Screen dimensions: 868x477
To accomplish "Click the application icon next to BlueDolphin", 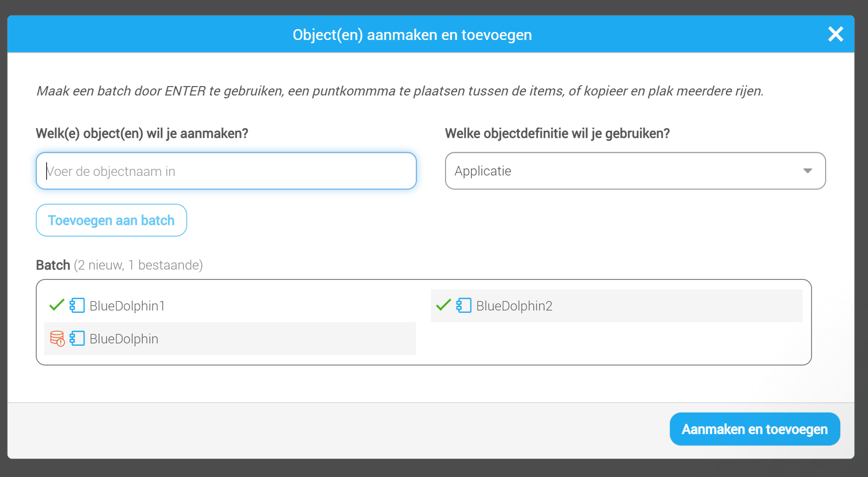I will 77,338.
